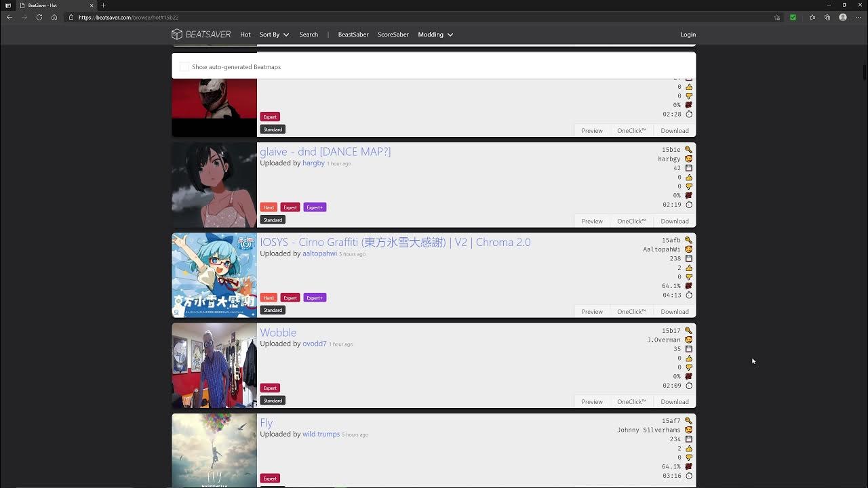
Task: Click the rating icon beside 64.1% on Cirno card
Action: point(688,286)
